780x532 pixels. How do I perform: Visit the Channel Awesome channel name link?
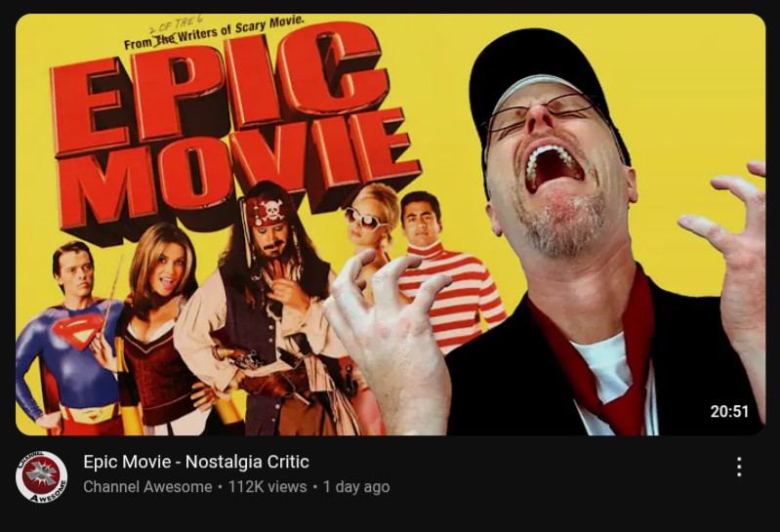coord(147,487)
